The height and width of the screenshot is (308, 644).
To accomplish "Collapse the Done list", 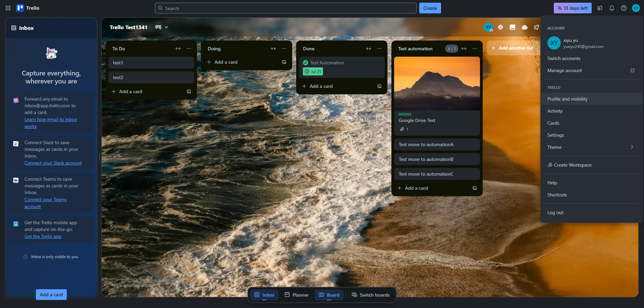I will pos(369,49).
